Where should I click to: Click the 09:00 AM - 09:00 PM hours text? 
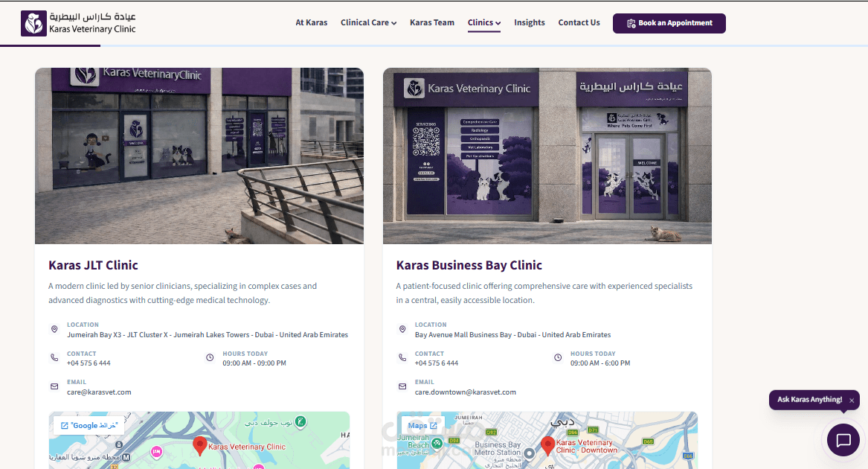point(254,363)
